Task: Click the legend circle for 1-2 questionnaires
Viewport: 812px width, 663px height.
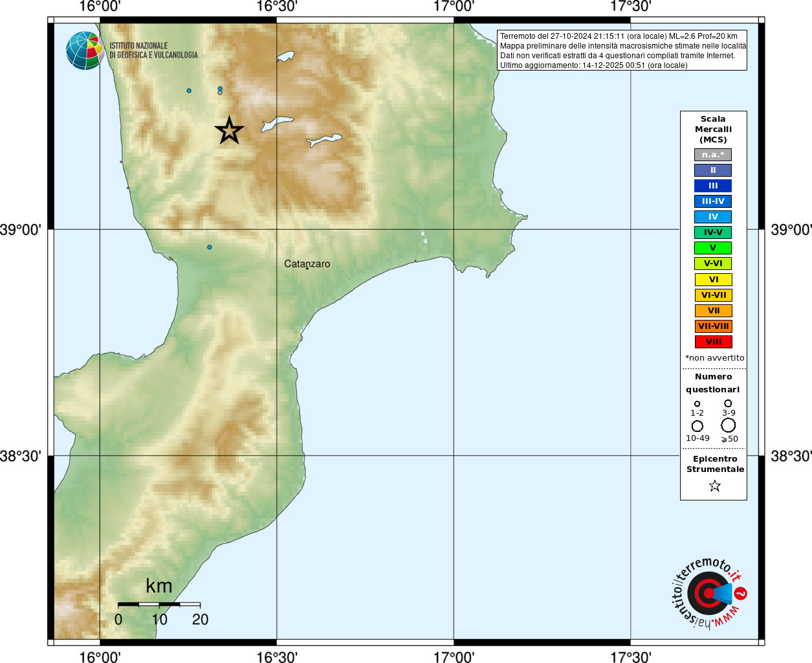Action: (x=697, y=403)
